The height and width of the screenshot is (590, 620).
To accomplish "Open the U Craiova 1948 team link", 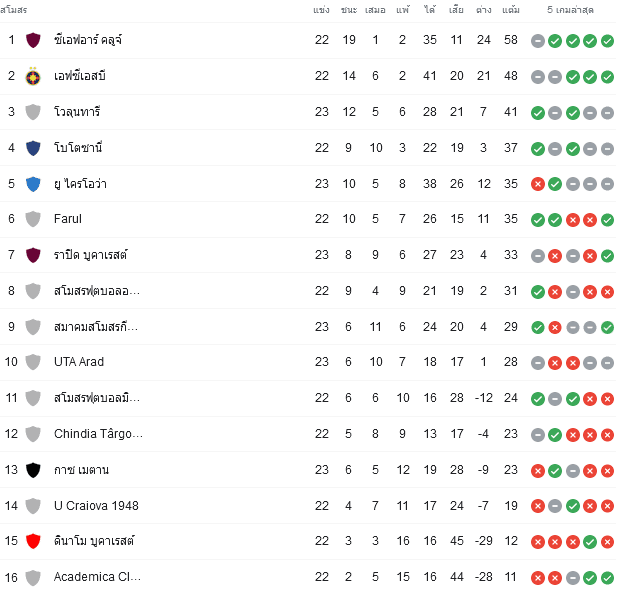I will click(x=96, y=506).
